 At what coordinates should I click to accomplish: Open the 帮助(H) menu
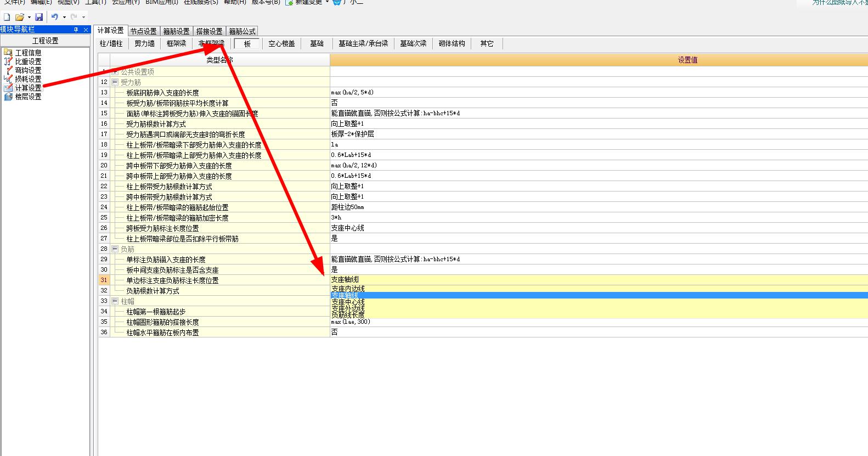tap(235, 2)
